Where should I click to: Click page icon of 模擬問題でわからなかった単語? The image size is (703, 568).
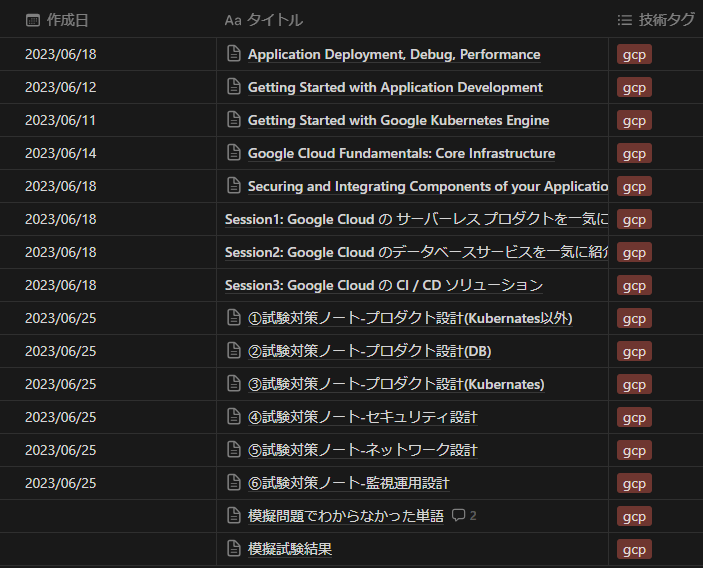[x=234, y=516]
